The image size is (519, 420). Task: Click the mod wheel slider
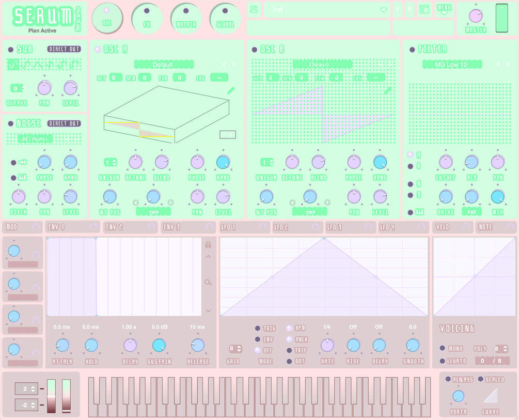click(67, 396)
